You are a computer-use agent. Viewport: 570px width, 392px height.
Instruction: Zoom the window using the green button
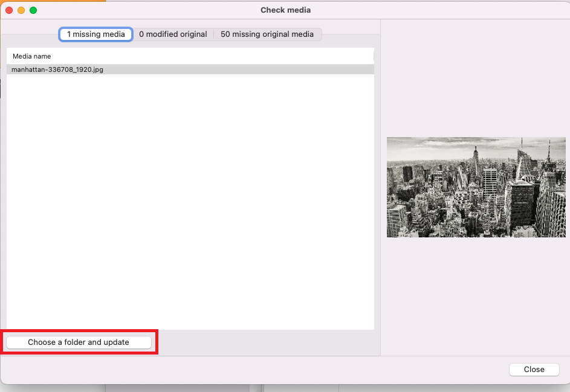point(33,10)
